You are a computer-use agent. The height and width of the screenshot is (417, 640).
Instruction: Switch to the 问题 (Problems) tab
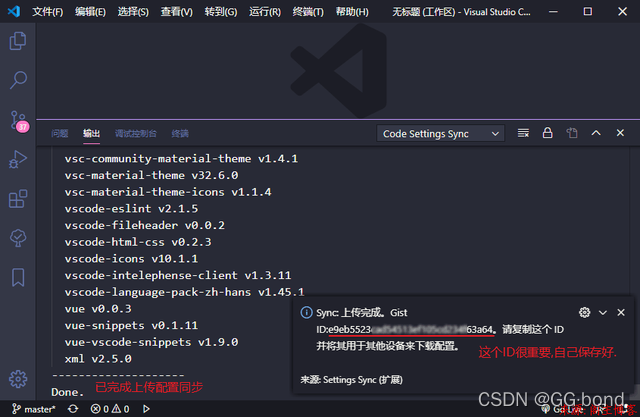(60, 133)
